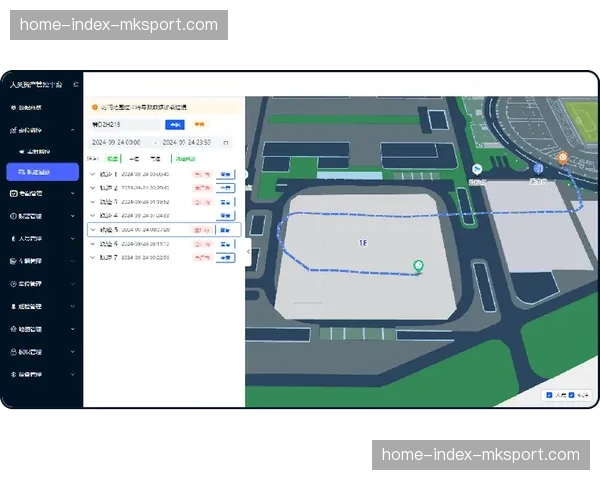Screen dimensions: 600x480
Task: Expand the track 5 row chevron
Action: (x=93, y=229)
